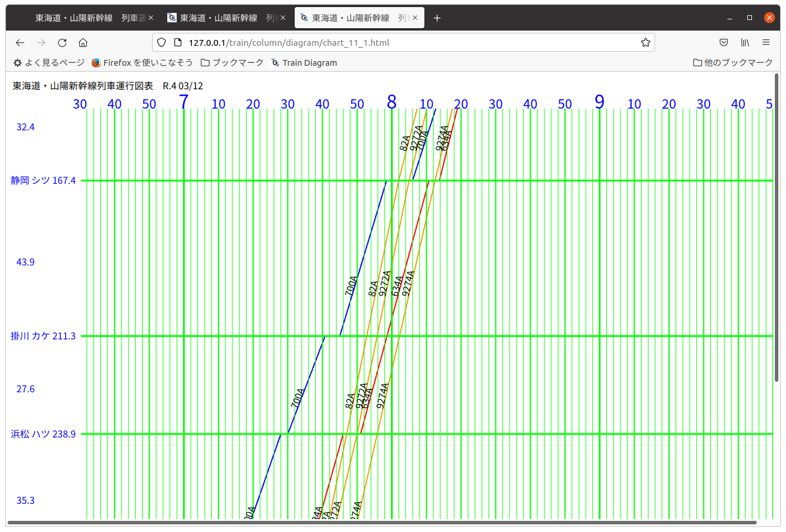Click 700A label between 静岡 and 掛川
786x532 pixels.
[351, 286]
